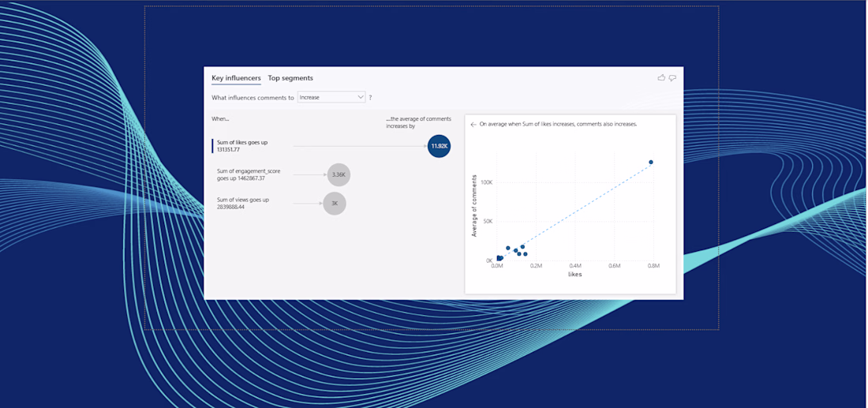The height and width of the screenshot is (408, 868).
Task: Click the back arrow in scatter chart panel
Action: pos(473,125)
